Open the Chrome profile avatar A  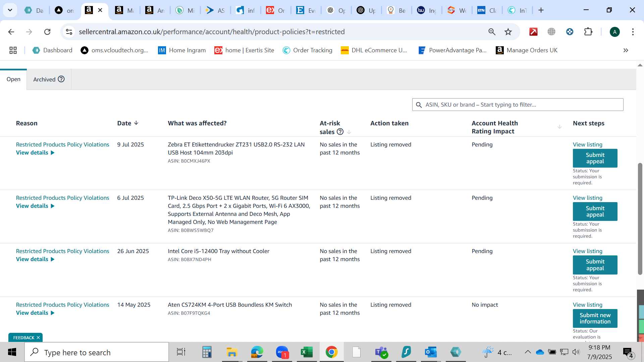614,32
